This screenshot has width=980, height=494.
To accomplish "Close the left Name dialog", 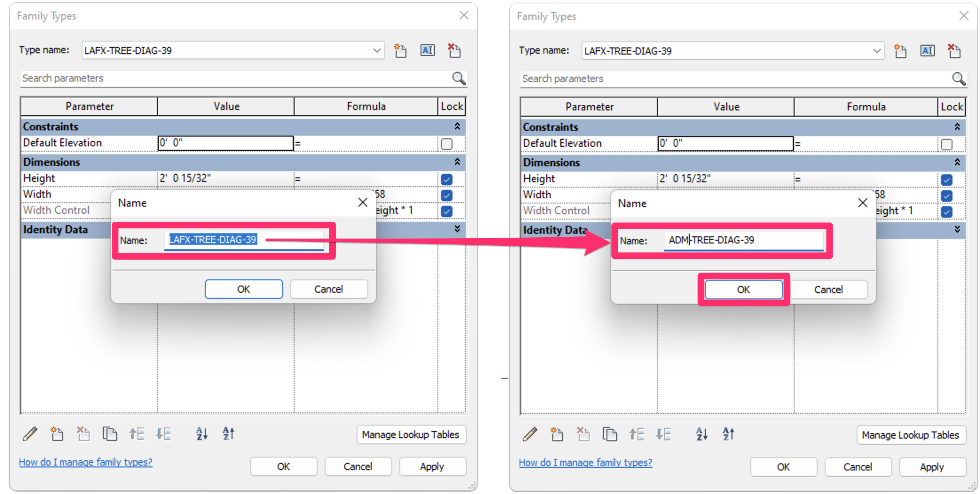I will click(x=363, y=203).
